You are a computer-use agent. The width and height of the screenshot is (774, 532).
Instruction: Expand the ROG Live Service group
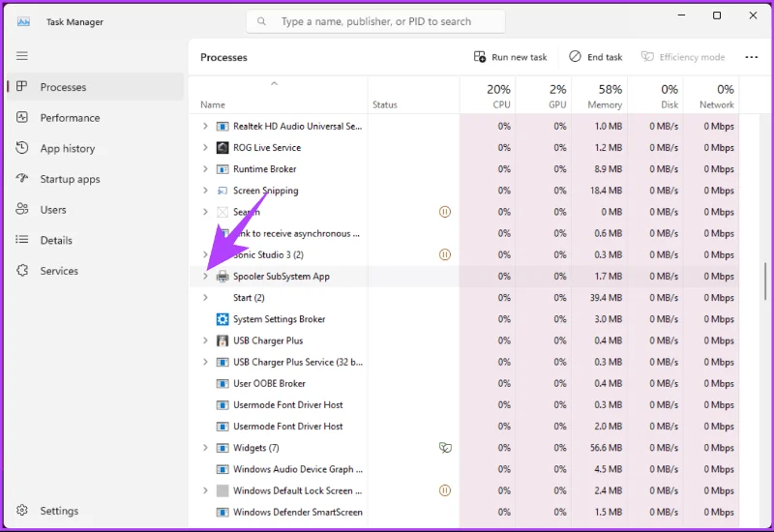(x=205, y=148)
